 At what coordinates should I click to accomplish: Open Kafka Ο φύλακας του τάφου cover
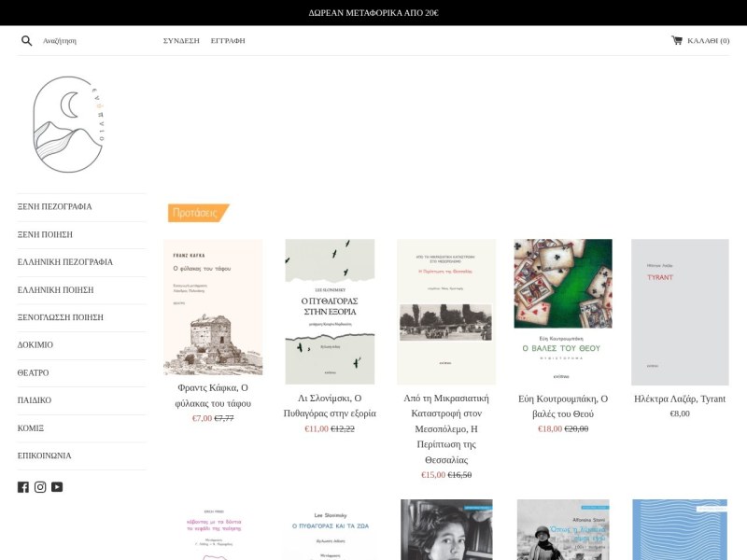point(213,307)
